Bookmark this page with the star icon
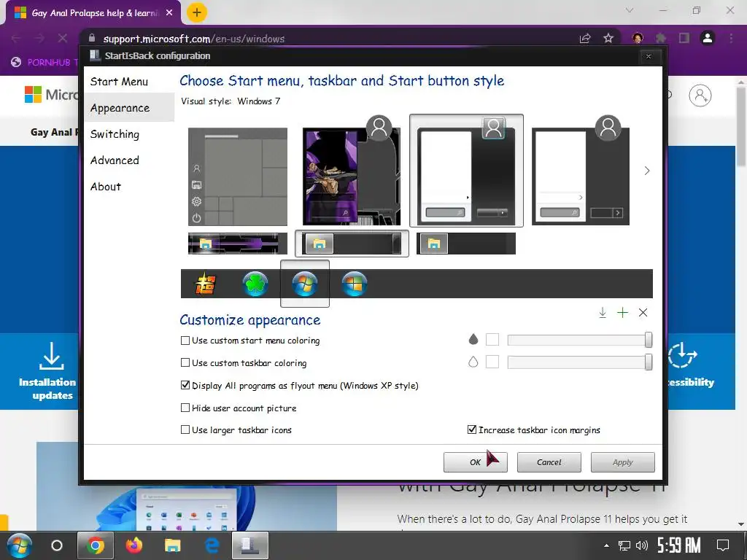Viewport: 747px width, 560px height. coord(608,38)
